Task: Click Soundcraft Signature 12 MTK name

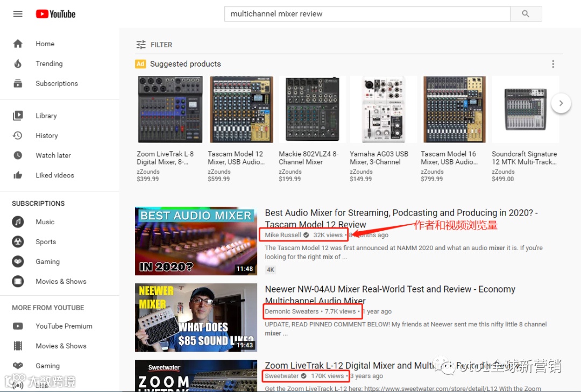Action: pos(525,158)
